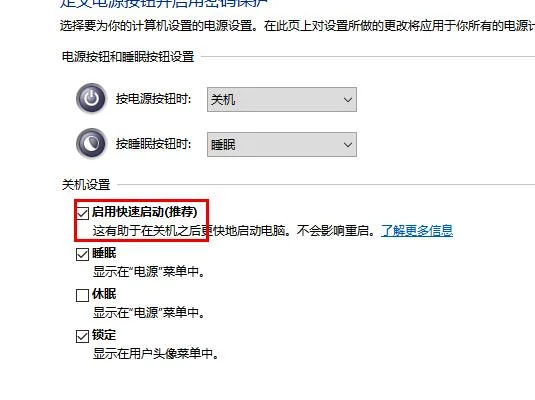Screen dimensions: 535x400
Task: Click the 电源按钮和睡眠按钮设置 section heading
Action: [x=128, y=57]
